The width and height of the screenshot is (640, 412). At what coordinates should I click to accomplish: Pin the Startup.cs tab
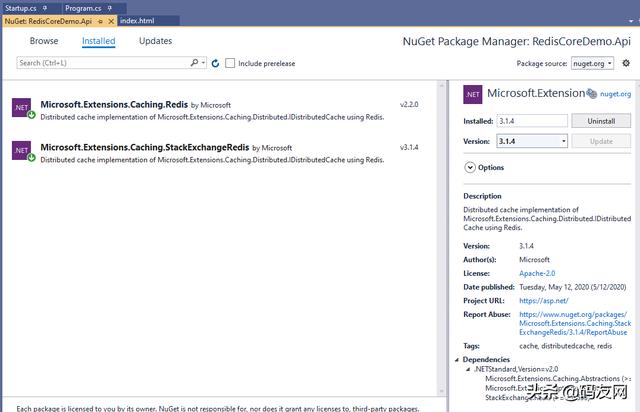[x=45, y=8]
